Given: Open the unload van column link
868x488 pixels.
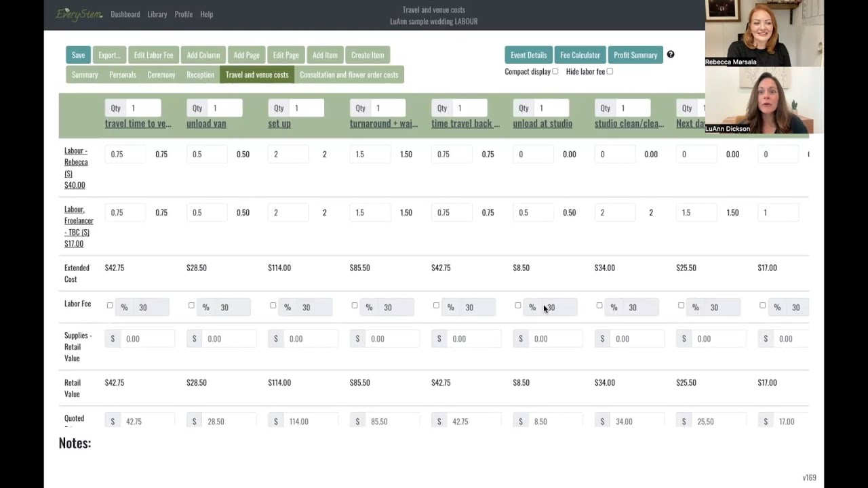Looking at the screenshot, I should (206, 123).
